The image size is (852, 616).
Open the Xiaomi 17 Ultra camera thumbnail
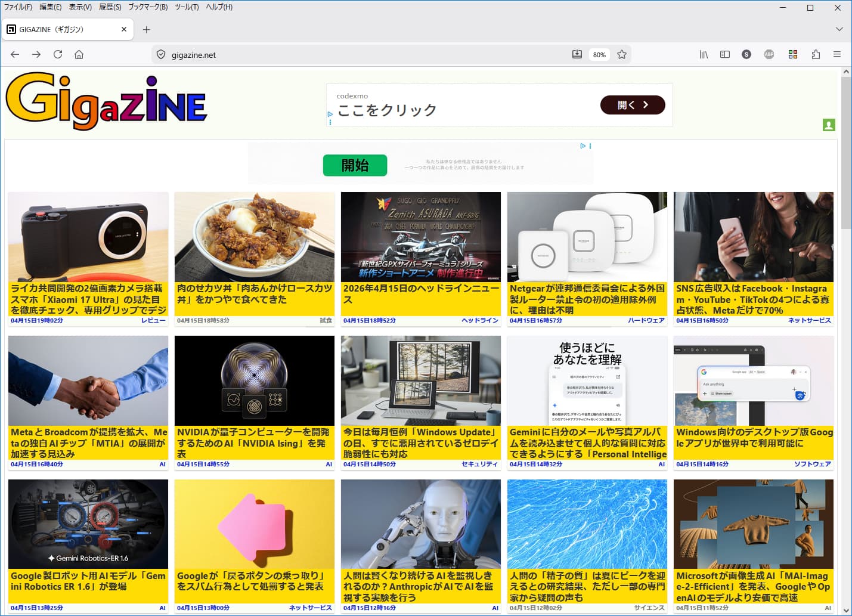tap(88, 237)
